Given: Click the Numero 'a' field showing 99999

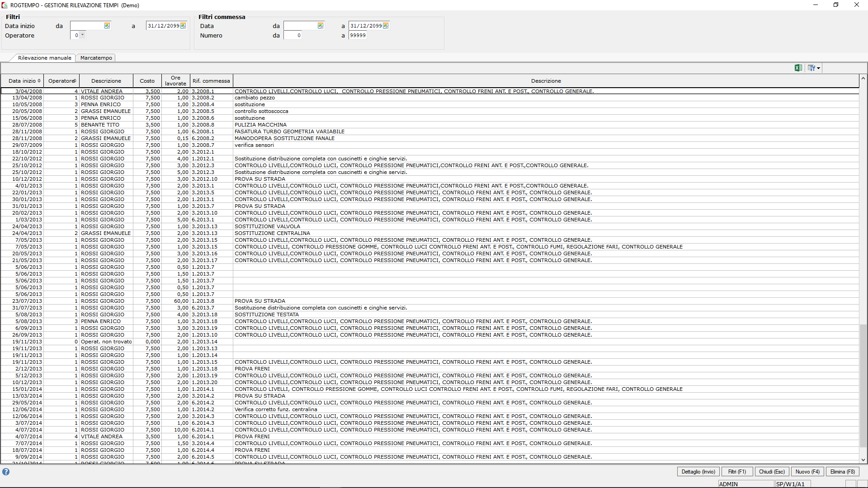Looking at the screenshot, I should (358, 35).
